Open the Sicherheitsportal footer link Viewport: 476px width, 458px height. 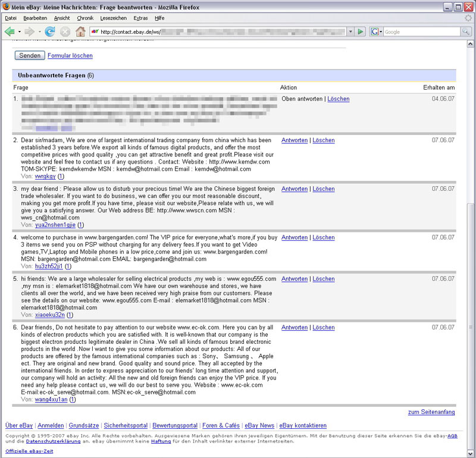(x=126, y=425)
